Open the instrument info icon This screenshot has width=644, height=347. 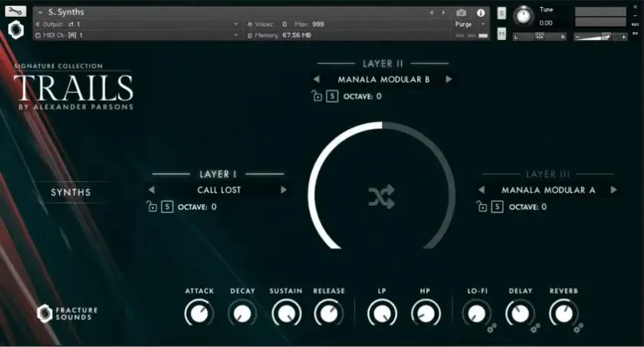(481, 13)
